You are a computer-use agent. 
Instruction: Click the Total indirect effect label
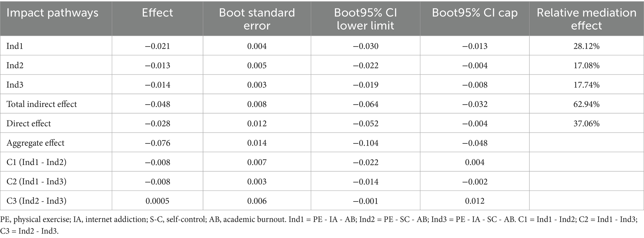[x=41, y=104]
